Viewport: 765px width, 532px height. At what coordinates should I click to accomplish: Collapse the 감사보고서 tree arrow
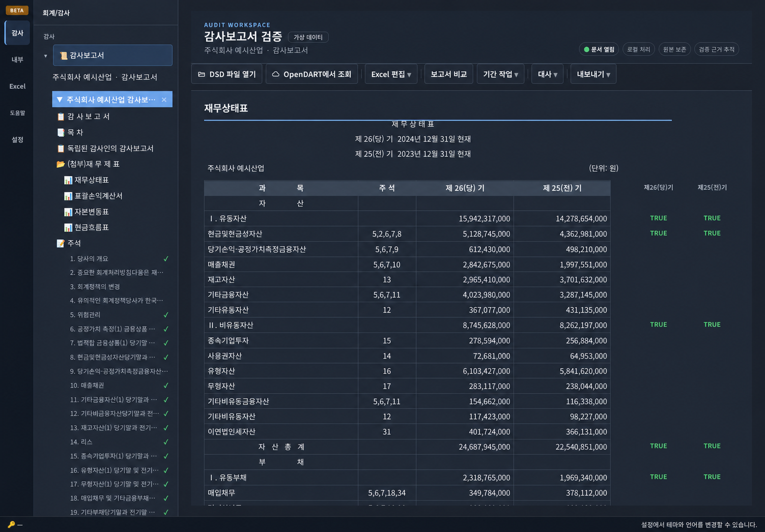tap(45, 56)
